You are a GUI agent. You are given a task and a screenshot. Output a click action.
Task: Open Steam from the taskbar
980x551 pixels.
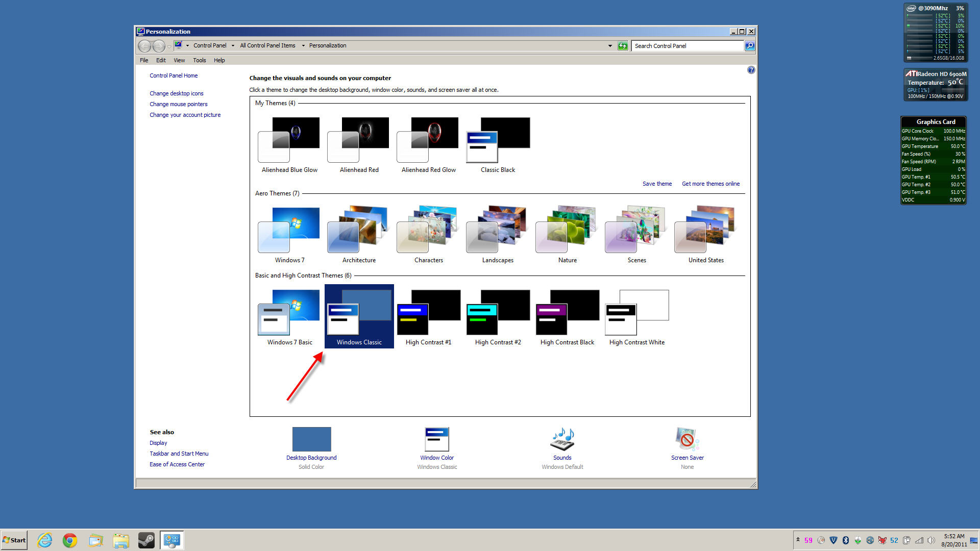146,540
